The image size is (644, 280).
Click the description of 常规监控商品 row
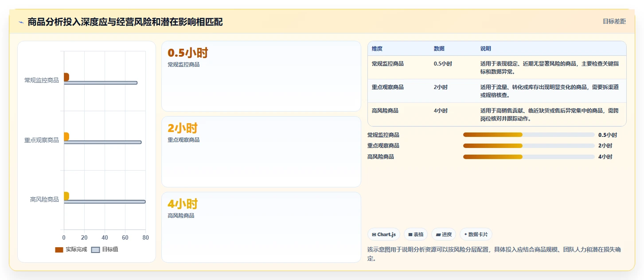(550, 67)
